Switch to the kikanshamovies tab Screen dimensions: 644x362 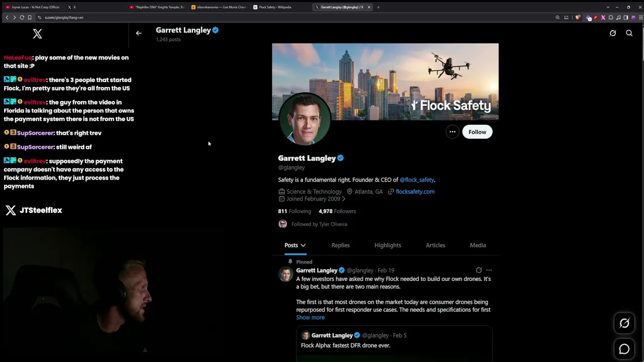coord(219,7)
